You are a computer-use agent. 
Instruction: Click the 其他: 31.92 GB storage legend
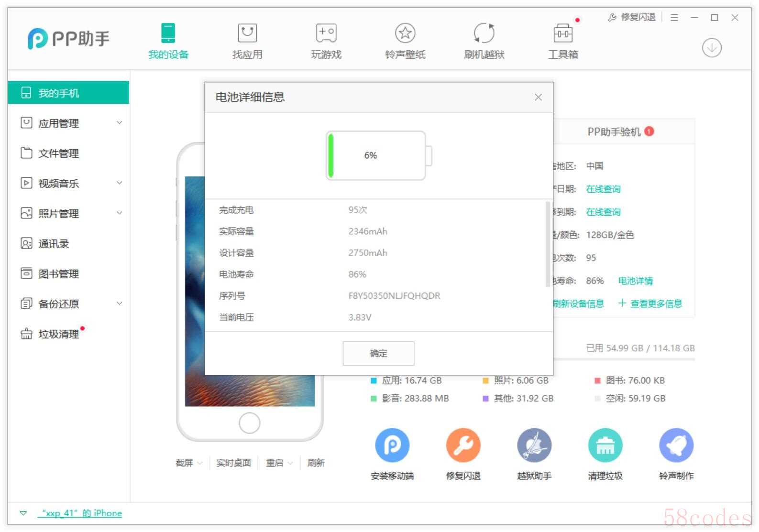pos(518,398)
